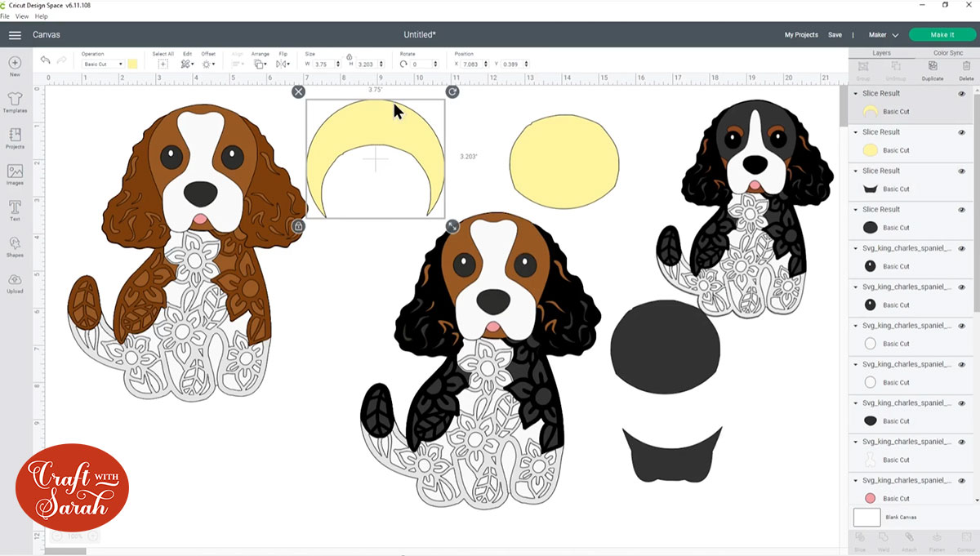The height and width of the screenshot is (556, 980).
Task: Click the Undo arrow in toolbar
Action: [45, 61]
